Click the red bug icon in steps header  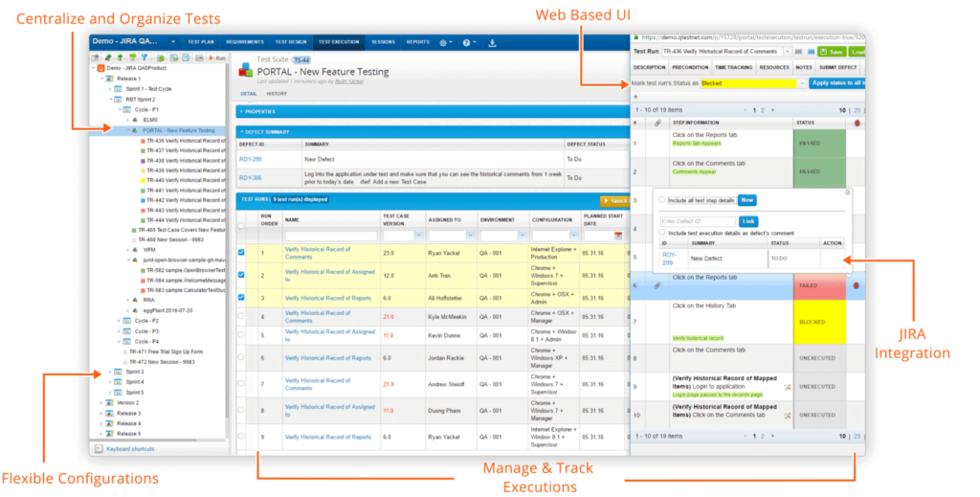coord(857,123)
